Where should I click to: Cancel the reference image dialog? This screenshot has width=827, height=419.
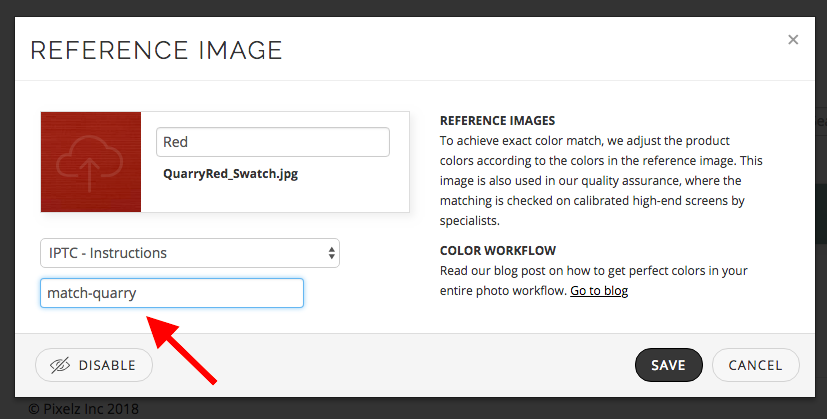pyautogui.click(x=755, y=365)
